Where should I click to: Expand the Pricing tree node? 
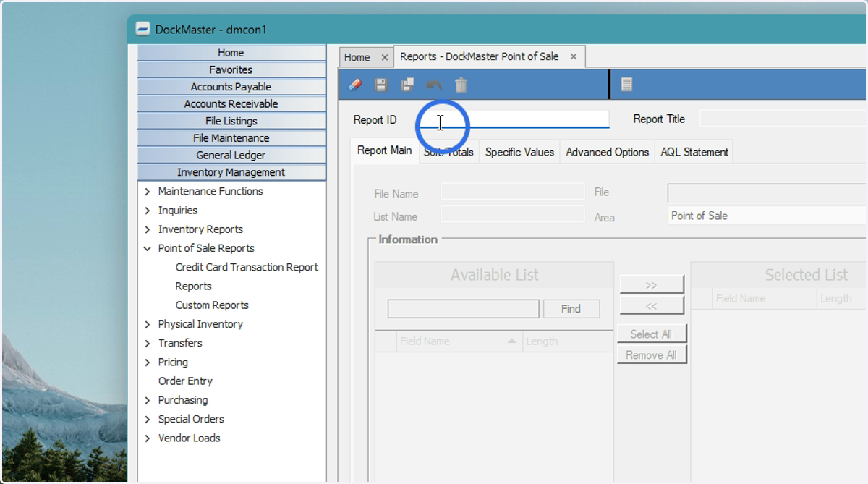coord(148,362)
